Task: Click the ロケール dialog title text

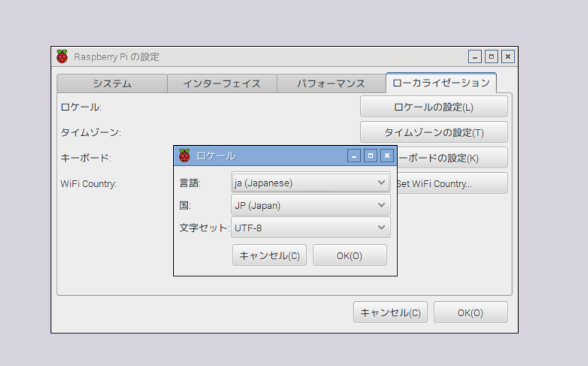Action: coord(216,156)
